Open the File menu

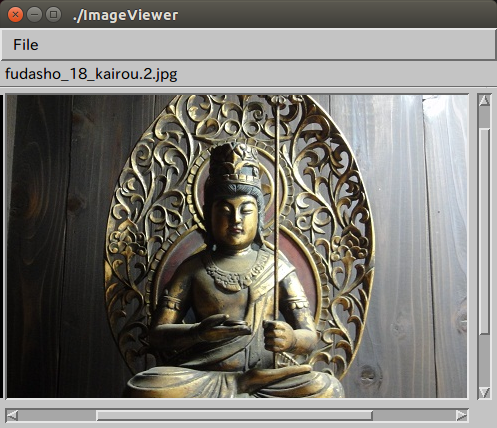(26, 45)
